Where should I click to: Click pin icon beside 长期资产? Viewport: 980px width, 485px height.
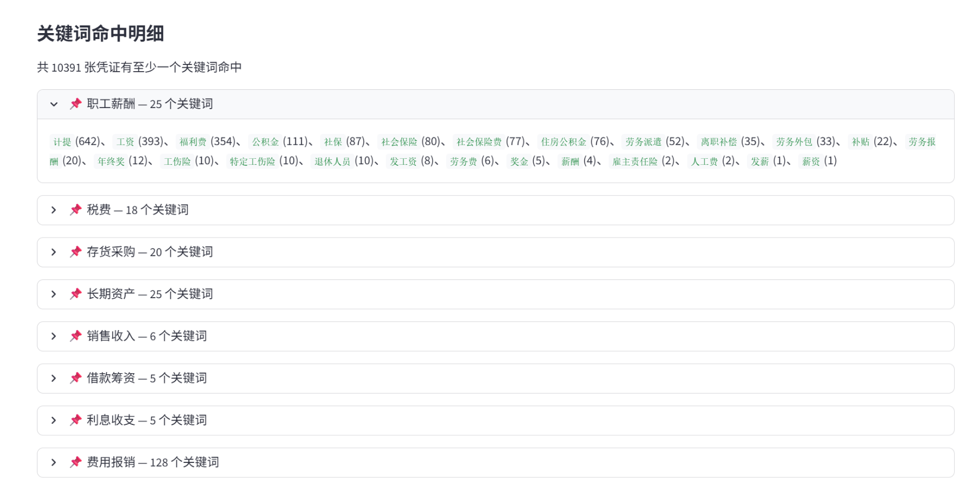[x=75, y=294]
